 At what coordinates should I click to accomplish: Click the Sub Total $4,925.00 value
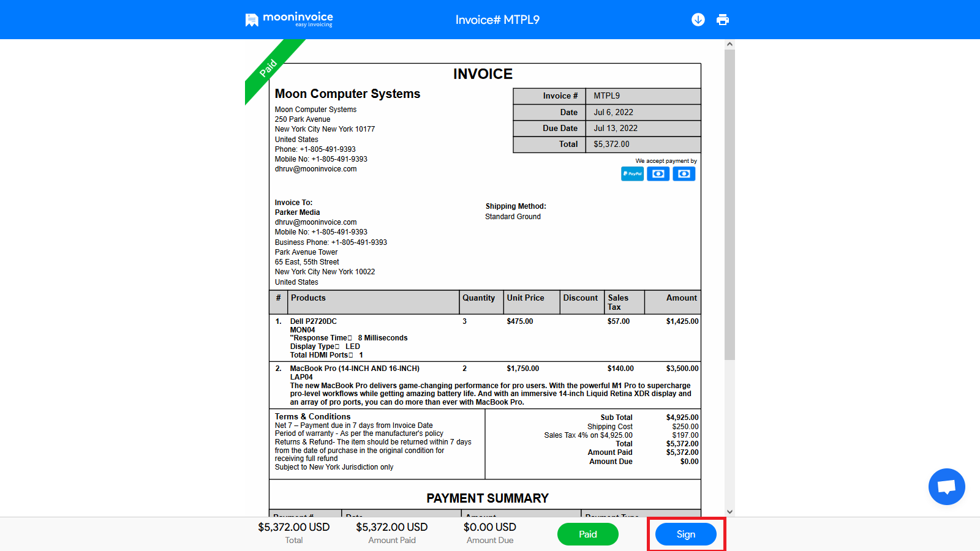682,418
